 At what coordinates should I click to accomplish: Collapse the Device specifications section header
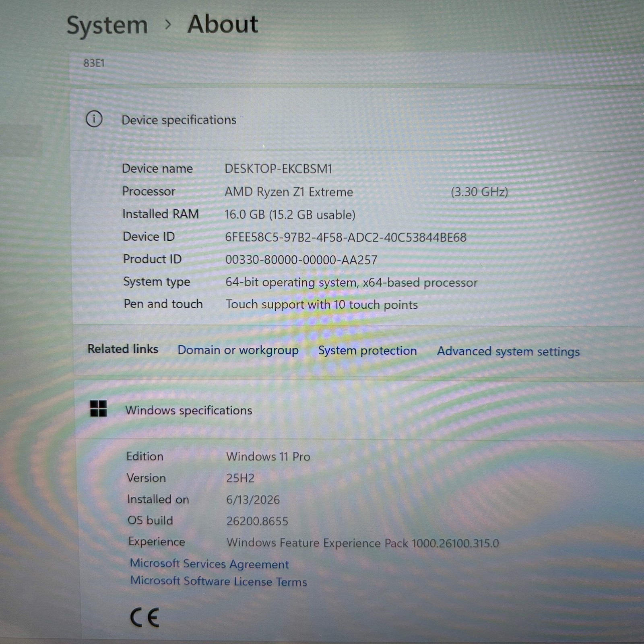coord(358,120)
